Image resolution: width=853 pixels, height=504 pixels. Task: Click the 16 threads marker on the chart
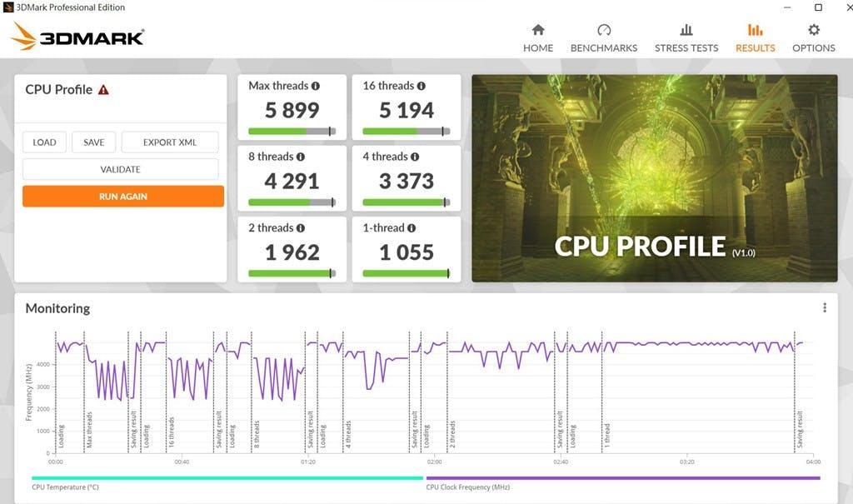(172, 432)
